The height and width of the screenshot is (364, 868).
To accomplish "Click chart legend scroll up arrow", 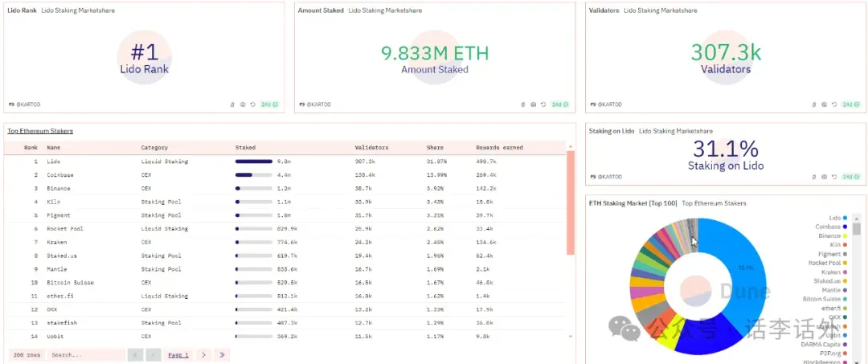I will tap(857, 218).
